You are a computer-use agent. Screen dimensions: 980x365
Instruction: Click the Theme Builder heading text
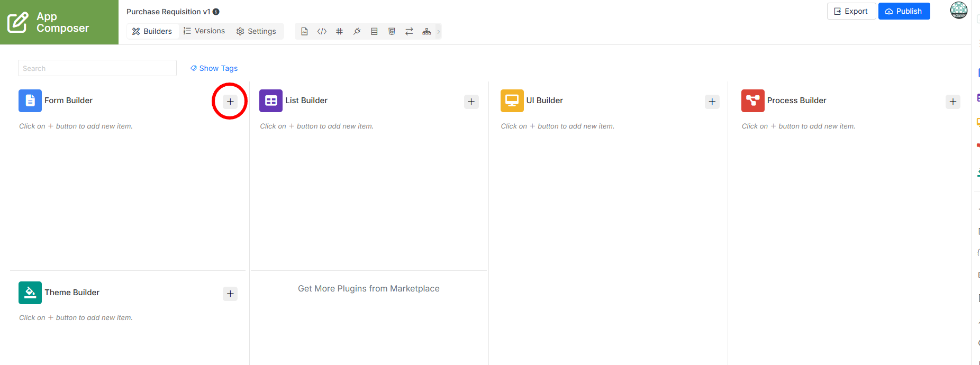tap(72, 293)
